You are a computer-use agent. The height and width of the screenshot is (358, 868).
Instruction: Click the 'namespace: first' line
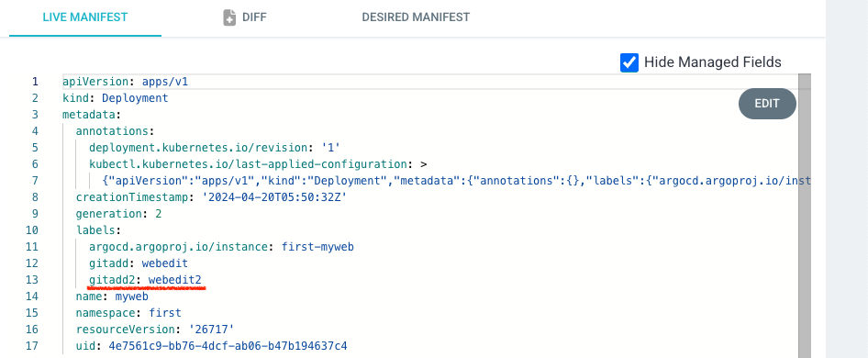[x=128, y=312]
